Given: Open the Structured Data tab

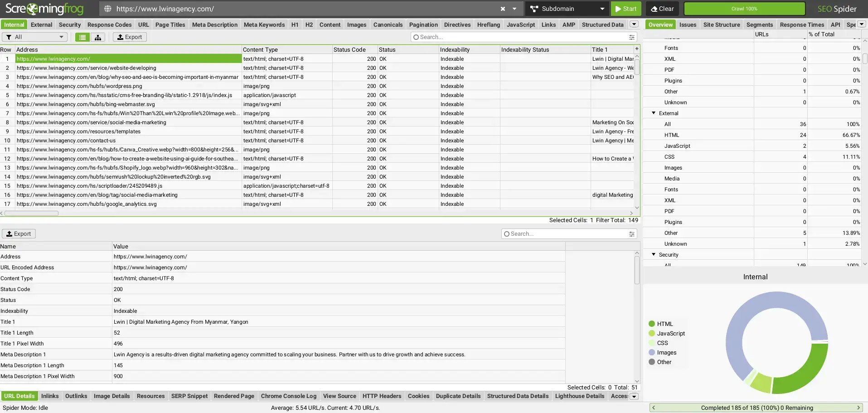Looking at the screenshot, I should tap(602, 24).
